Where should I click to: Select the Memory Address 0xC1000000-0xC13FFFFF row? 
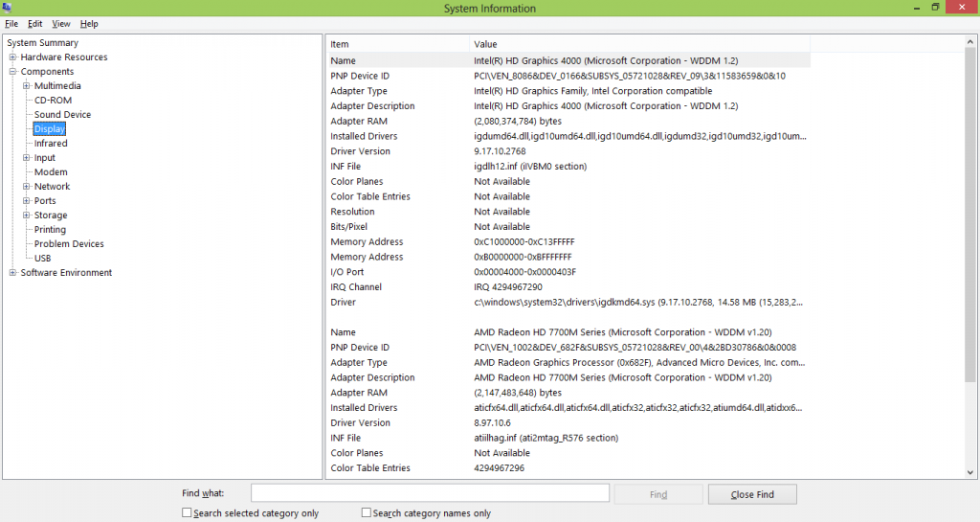pos(568,241)
